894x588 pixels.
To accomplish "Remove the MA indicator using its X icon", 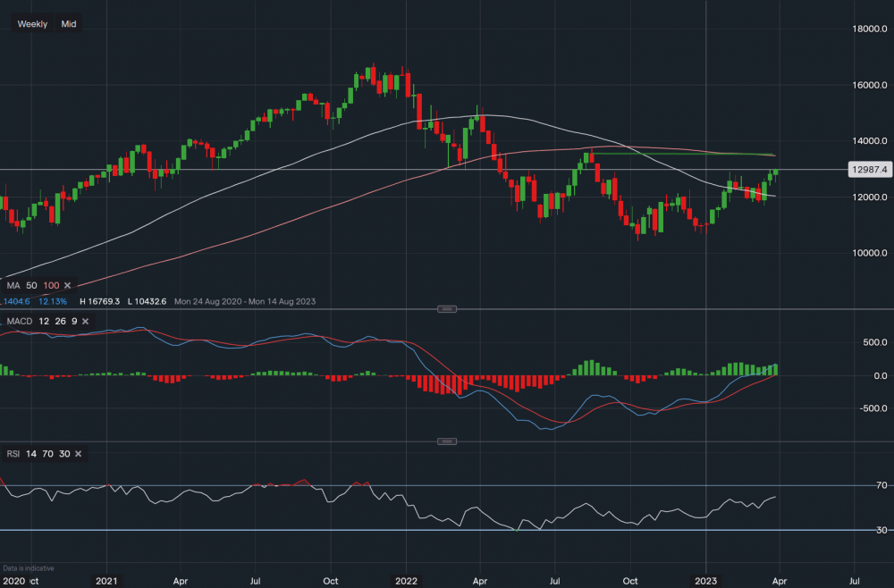I will tap(66, 285).
